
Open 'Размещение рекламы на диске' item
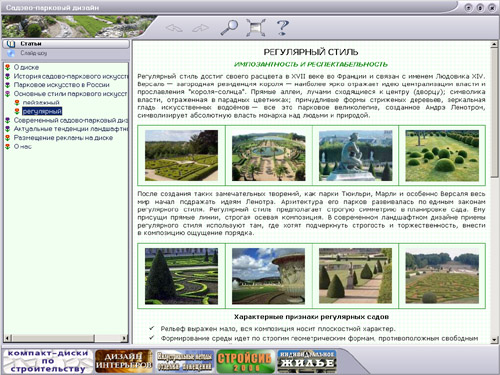tap(63, 138)
